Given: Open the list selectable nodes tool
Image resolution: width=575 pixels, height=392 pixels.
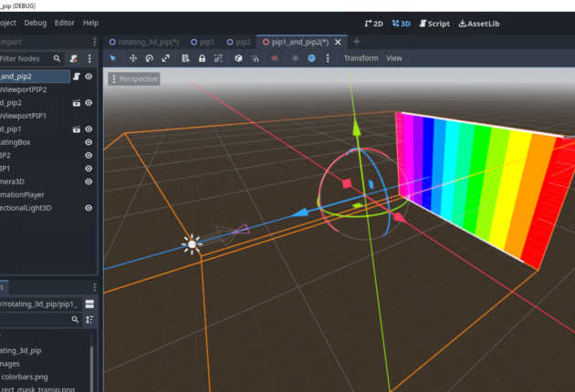Looking at the screenshot, I should coord(185,58).
